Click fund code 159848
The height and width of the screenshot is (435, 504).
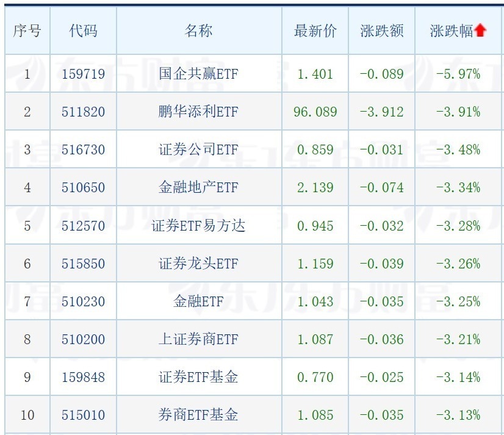click(x=83, y=378)
